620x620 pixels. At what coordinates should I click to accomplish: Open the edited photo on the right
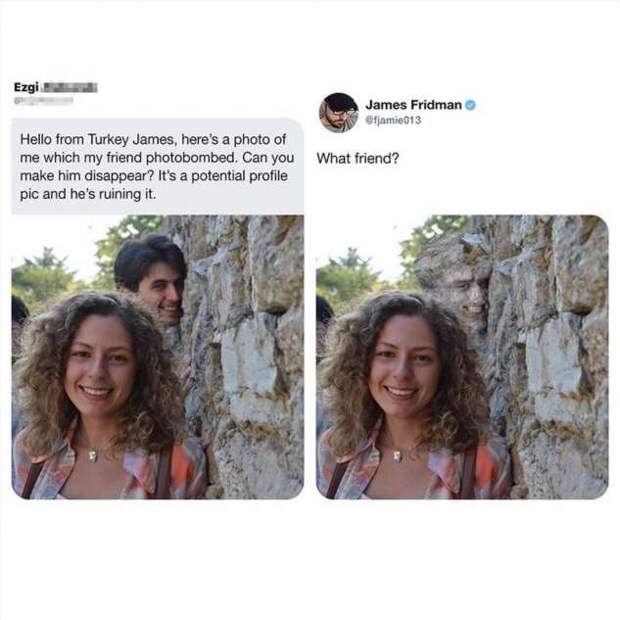[x=462, y=357]
